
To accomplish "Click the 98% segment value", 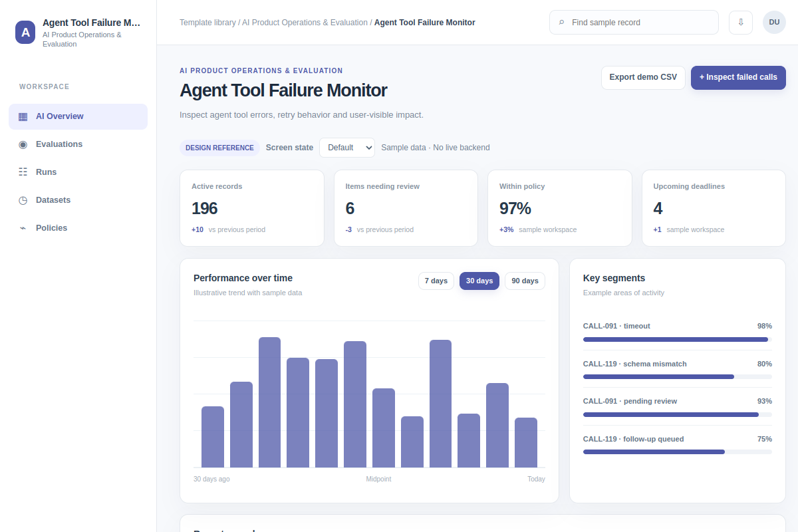I will tap(765, 326).
